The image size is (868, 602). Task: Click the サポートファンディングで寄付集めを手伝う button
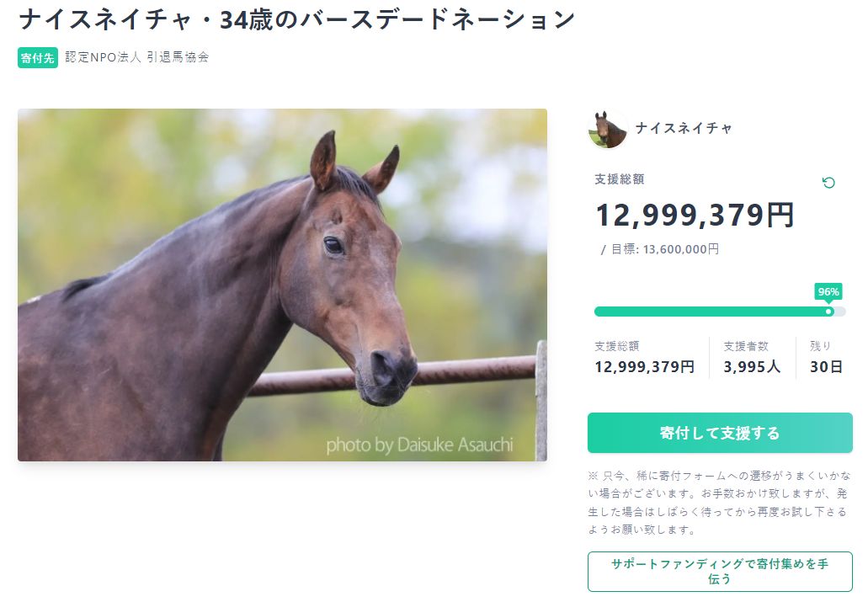(x=719, y=572)
